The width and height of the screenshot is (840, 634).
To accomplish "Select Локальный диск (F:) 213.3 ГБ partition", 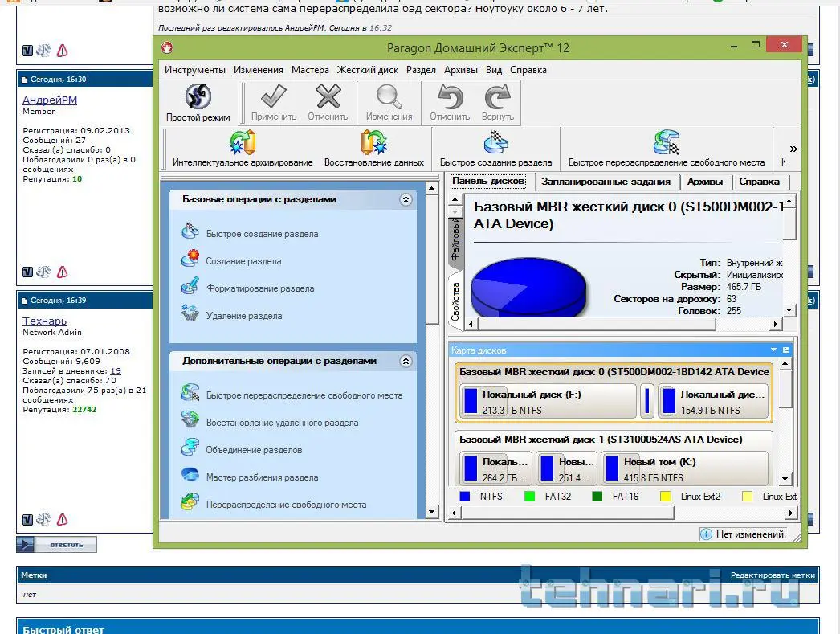I will tap(548, 402).
